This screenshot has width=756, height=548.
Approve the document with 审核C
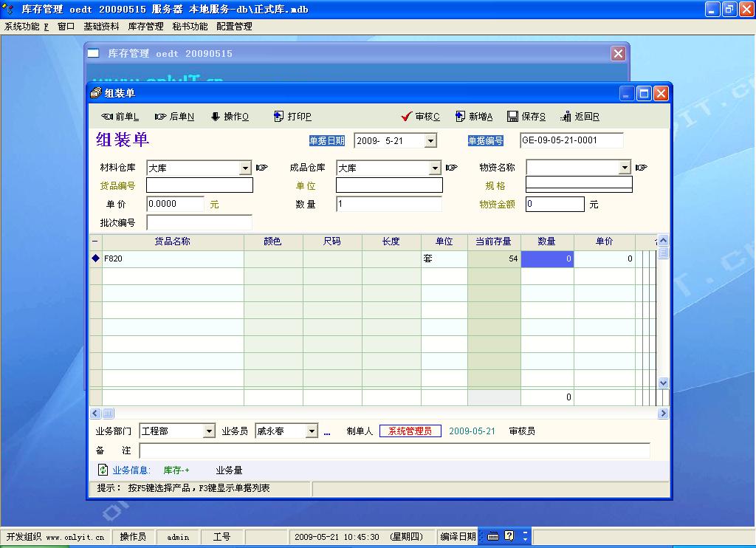[x=420, y=117]
